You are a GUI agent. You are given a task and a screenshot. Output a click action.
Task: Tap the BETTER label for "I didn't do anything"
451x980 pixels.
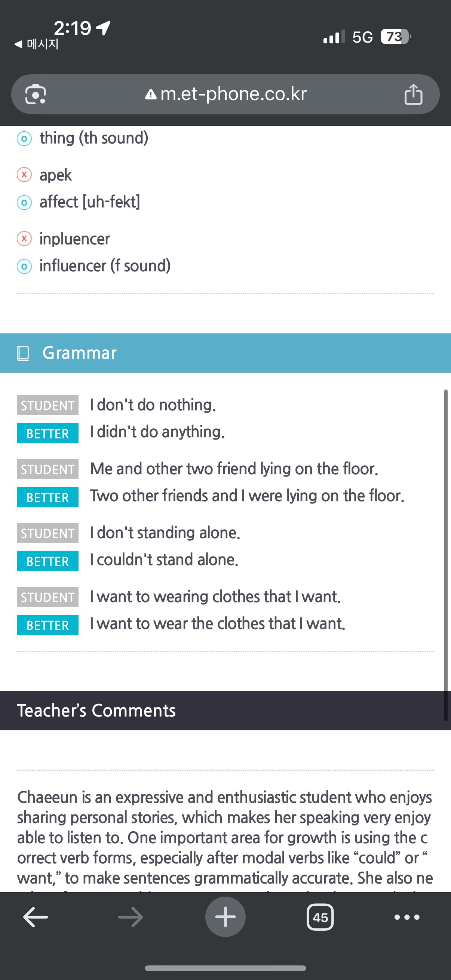[x=47, y=433]
